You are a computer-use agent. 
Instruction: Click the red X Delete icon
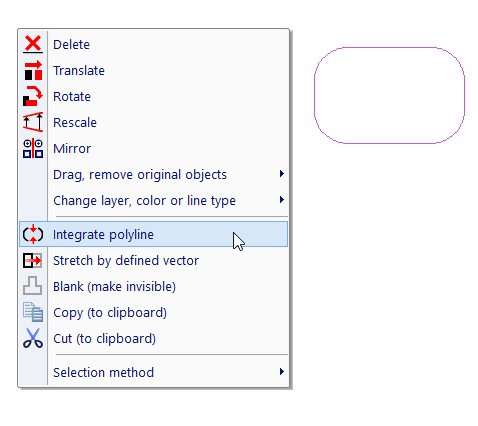point(33,44)
